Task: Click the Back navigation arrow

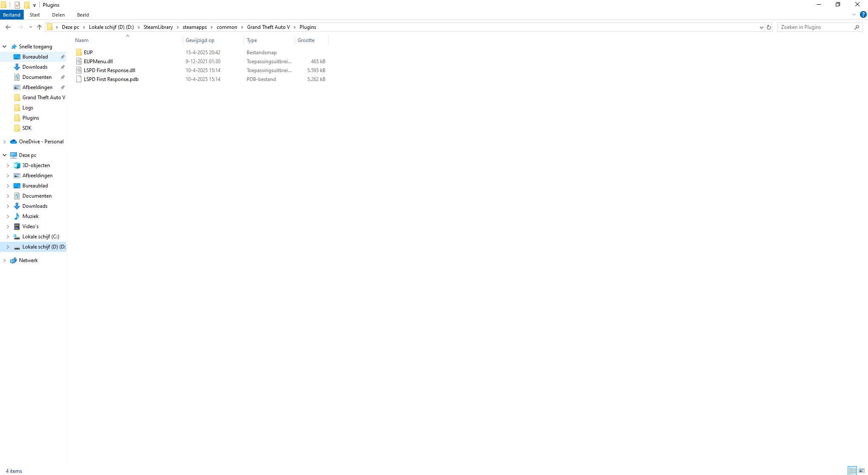Action: pos(8,27)
